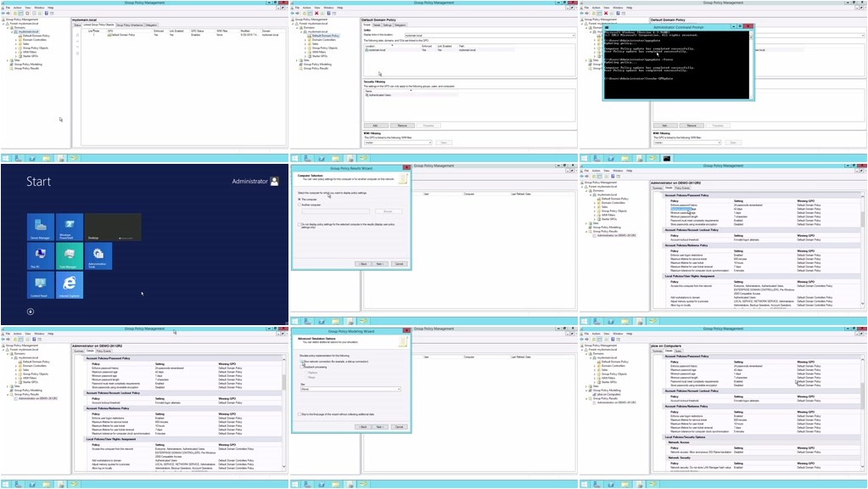
Task: Collapse Group Policy Results in the jdoe on Computers window tree
Action: tap(586, 398)
